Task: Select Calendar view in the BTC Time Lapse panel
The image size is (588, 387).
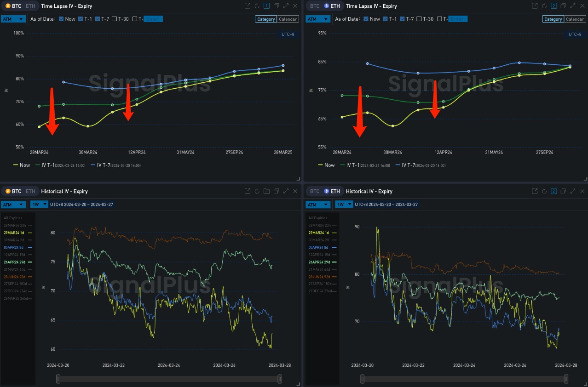Action: pyautogui.click(x=288, y=19)
